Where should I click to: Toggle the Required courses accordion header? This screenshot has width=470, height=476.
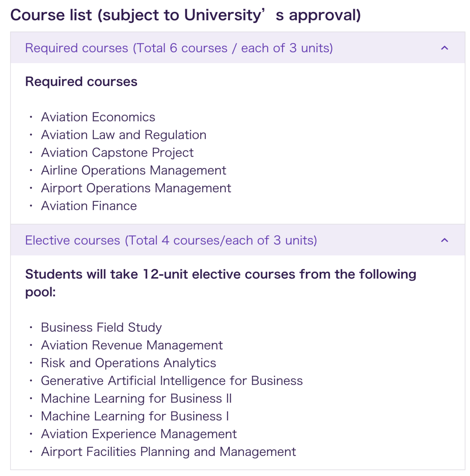[238, 48]
